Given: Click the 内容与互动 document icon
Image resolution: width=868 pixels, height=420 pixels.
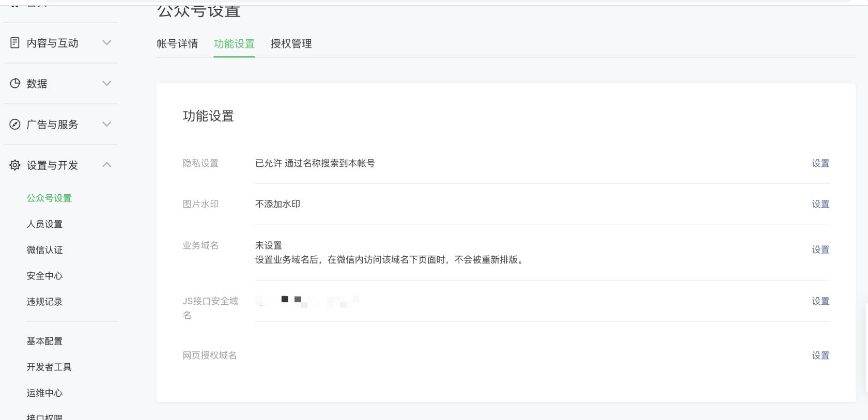Looking at the screenshot, I should point(15,43).
